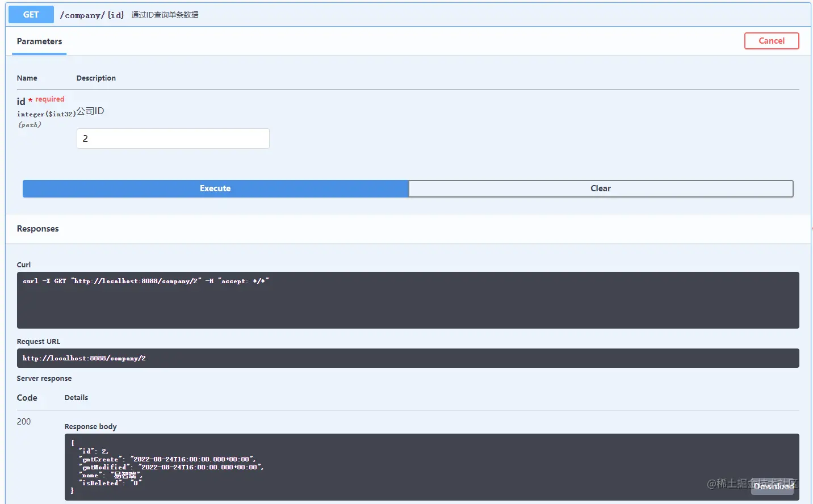Click the "name": "易智瑞" line
Viewport: 813px width, 504px height.
(x=111, y=475)
